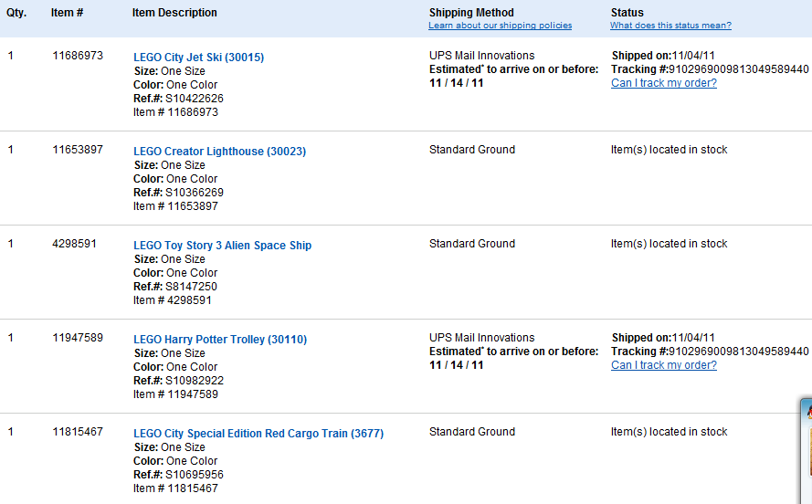Open the LEGO Creator Lighthouse (30023) product link

[x=219, y=152]
